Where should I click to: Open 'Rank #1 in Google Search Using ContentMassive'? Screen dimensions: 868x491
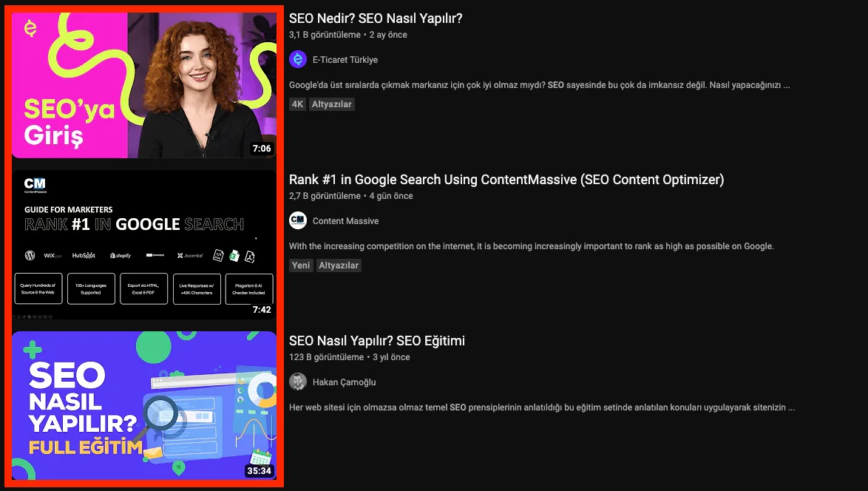(506, 179)
